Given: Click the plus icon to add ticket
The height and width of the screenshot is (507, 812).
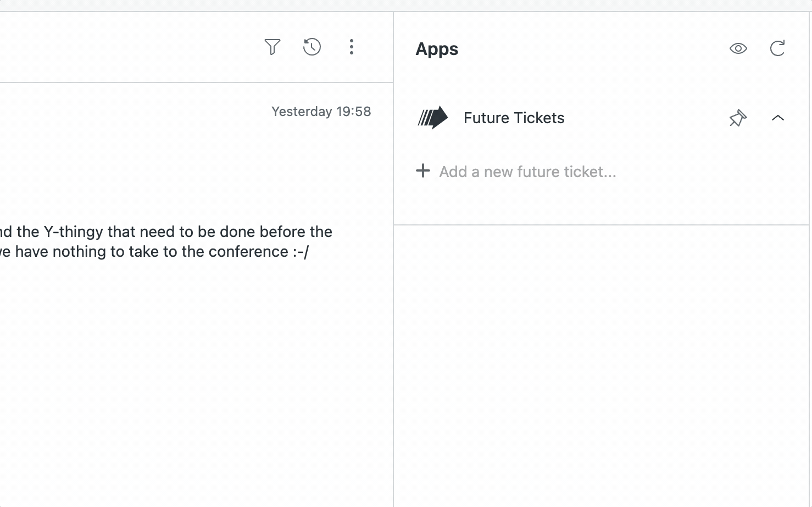Looking at the screenshot, I should [x=423, y=171].
